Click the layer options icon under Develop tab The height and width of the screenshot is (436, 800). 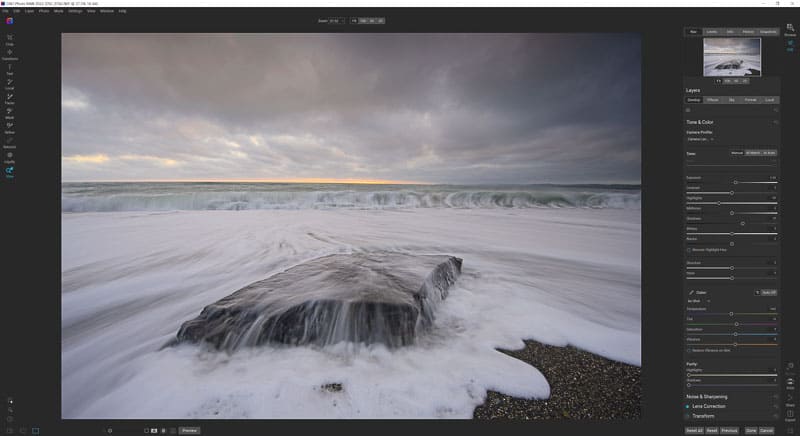tap(688, 110)
